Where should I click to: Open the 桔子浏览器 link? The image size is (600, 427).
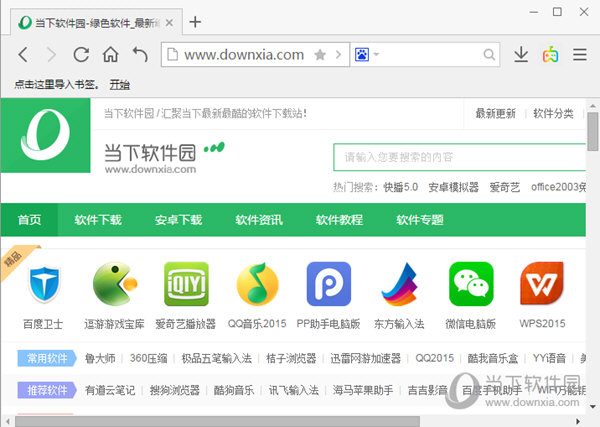(291, 359)
